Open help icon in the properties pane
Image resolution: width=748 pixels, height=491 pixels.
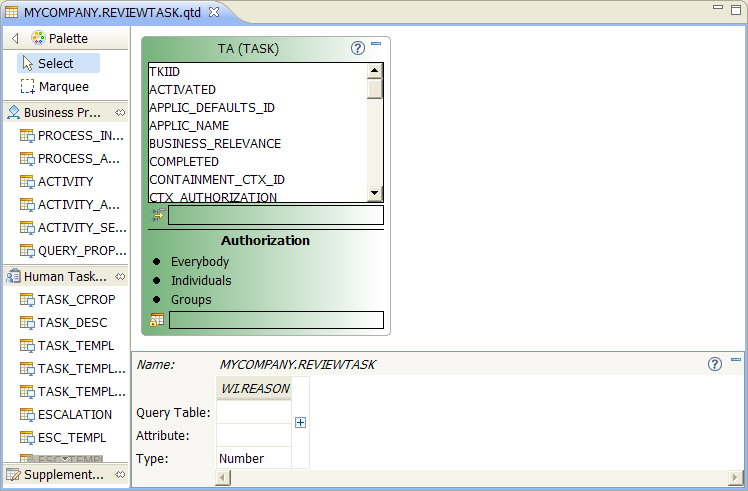point(715,364)
